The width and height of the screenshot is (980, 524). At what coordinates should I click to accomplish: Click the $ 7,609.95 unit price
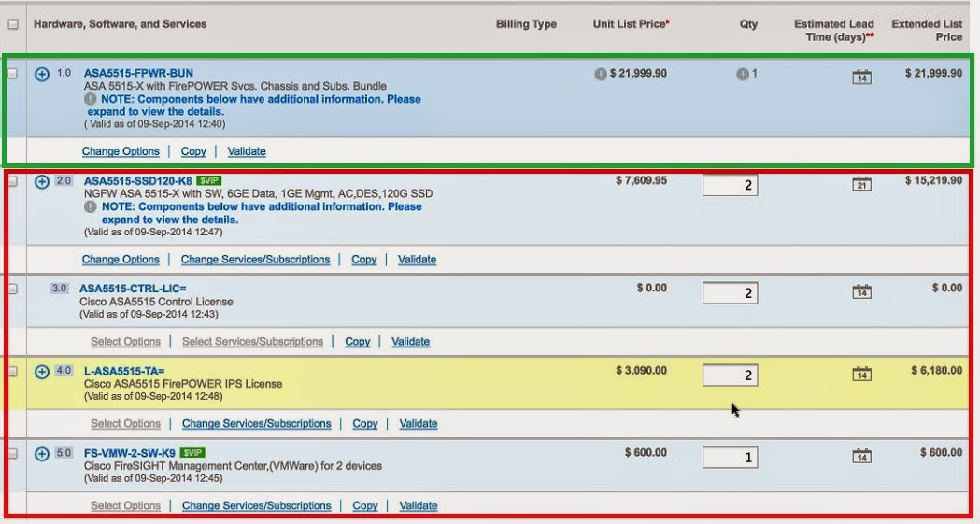[641, 180]
